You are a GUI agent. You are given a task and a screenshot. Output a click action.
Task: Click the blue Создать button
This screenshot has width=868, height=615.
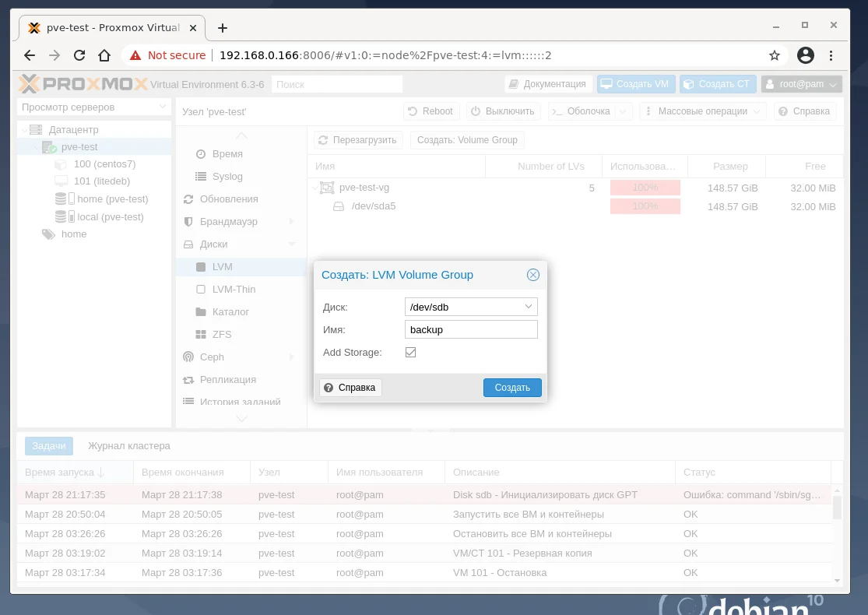tap(512, 388)
